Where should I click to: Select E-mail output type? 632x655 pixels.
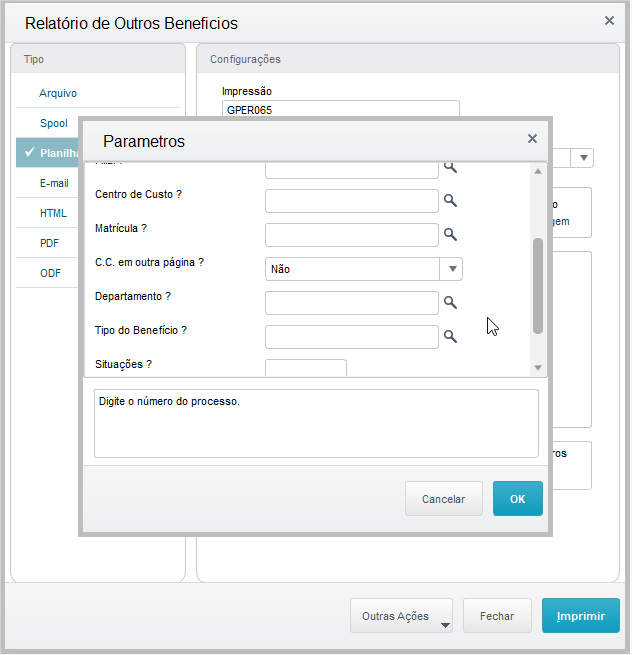47,183
